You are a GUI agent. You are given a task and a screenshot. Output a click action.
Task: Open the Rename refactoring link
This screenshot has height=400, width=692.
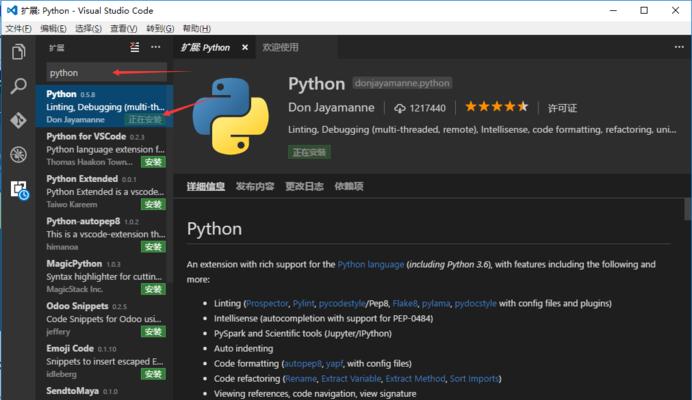pos(301,378)
